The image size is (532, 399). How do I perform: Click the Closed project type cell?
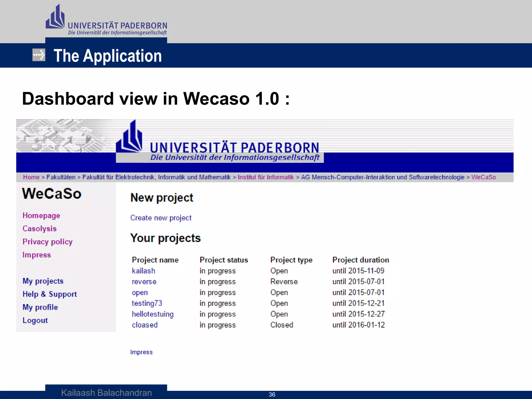tap(282, 325)
